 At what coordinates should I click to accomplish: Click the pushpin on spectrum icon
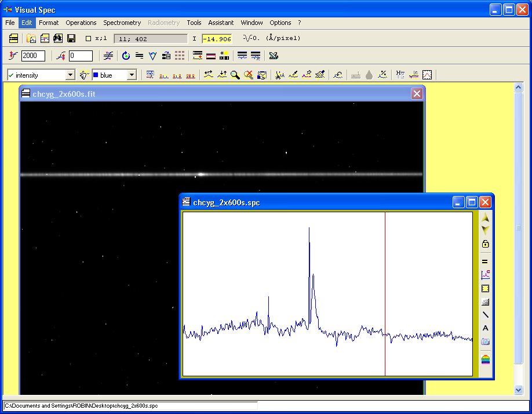(x=307, y=75)
